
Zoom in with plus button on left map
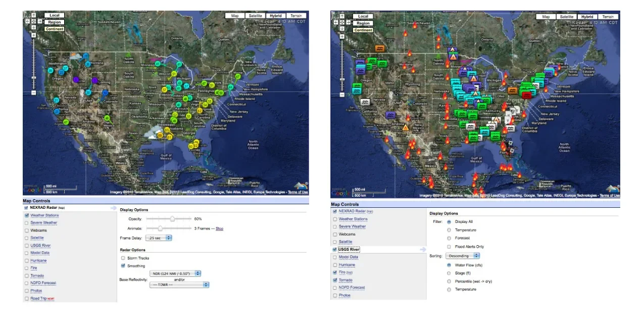click(34, 35)
